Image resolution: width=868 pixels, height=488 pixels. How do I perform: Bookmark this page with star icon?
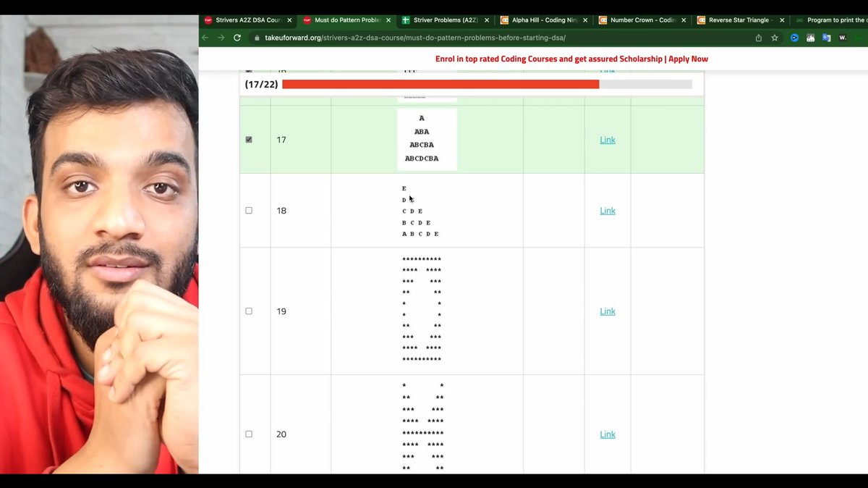[774, 38]
